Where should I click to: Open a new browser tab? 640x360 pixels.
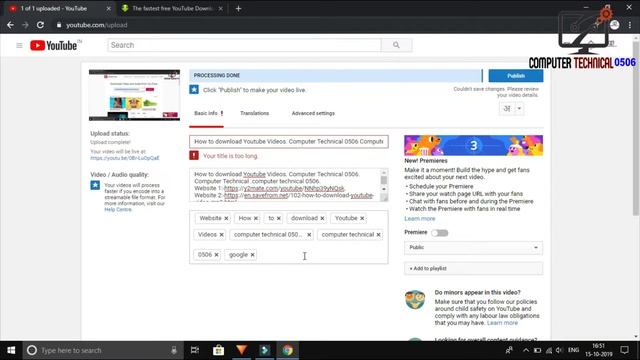click(238, 9)
